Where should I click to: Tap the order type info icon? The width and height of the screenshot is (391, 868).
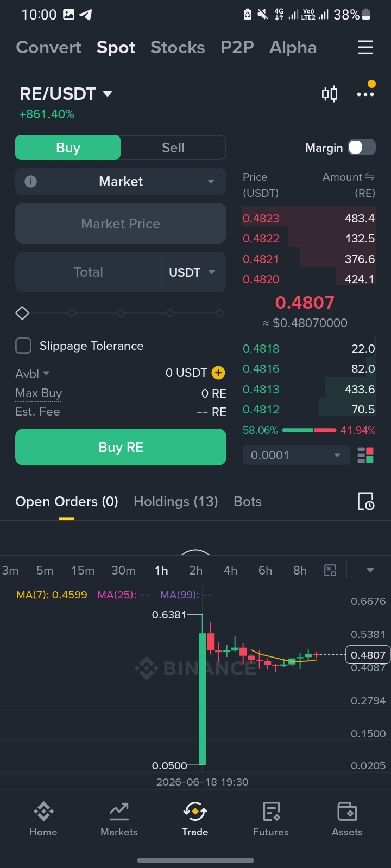(31, 181)
